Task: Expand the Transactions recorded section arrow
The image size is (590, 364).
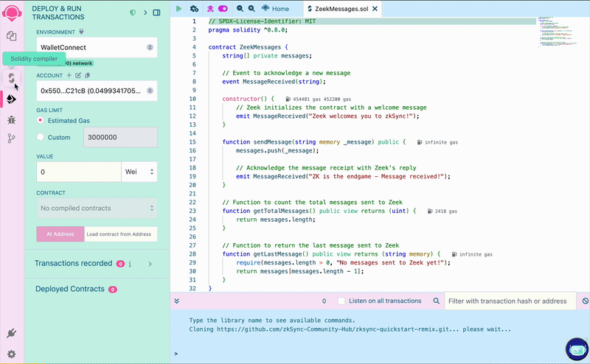Action: [150, 264]
